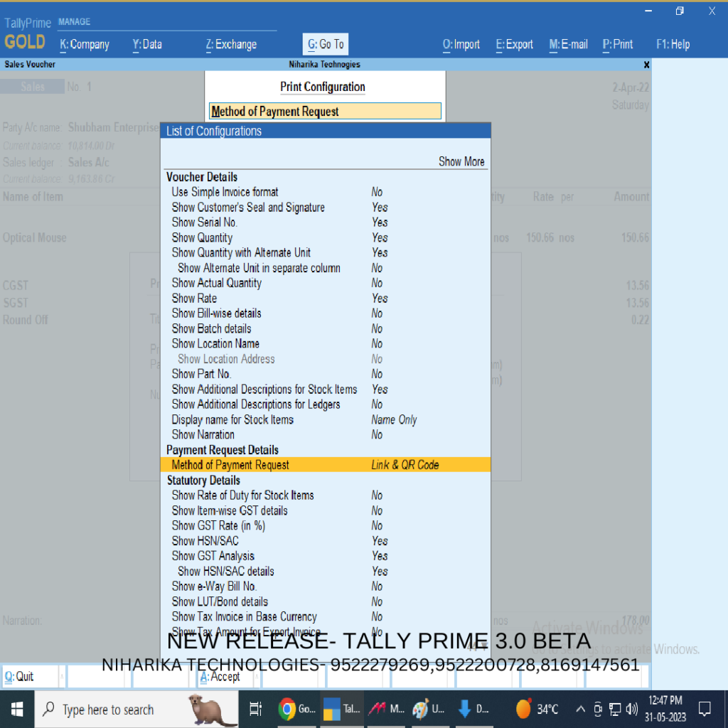The height and width of the screenshot is (728, 728).
Task: Click the A: Accept button
Action: point(225,677)
